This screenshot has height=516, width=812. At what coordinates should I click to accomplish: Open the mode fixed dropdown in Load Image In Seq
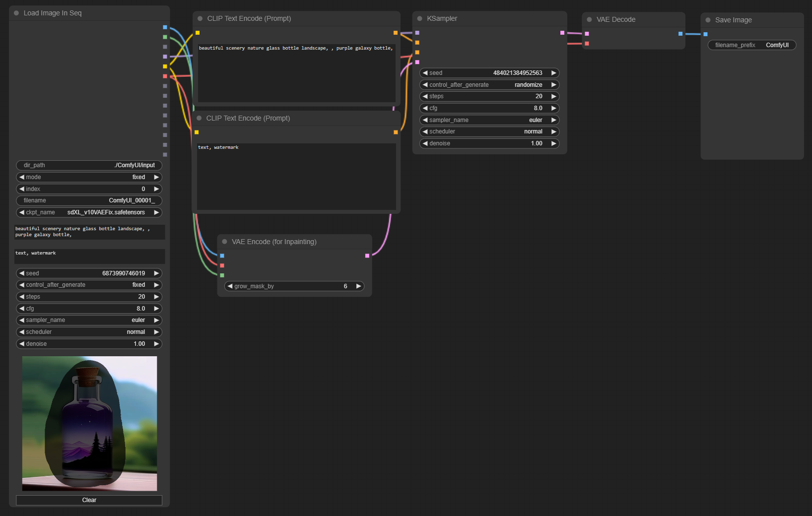[89, 177]
